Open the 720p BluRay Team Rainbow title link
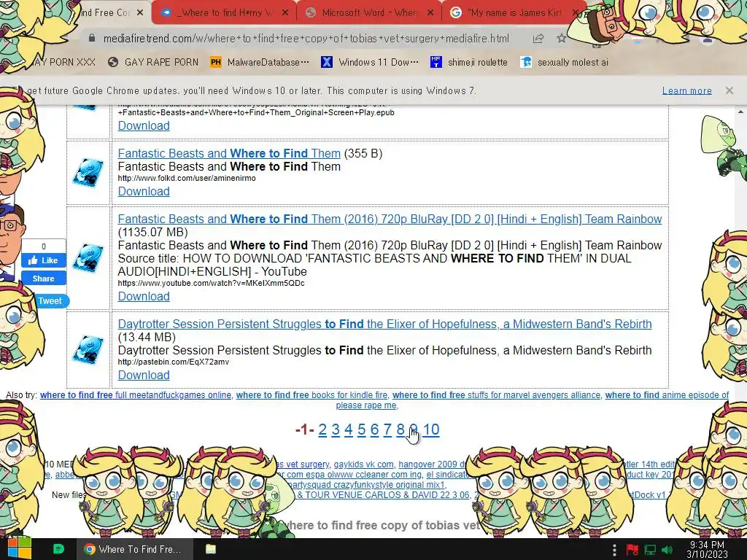747x560 pixels. pyautogui.click(x=390, y=219)
